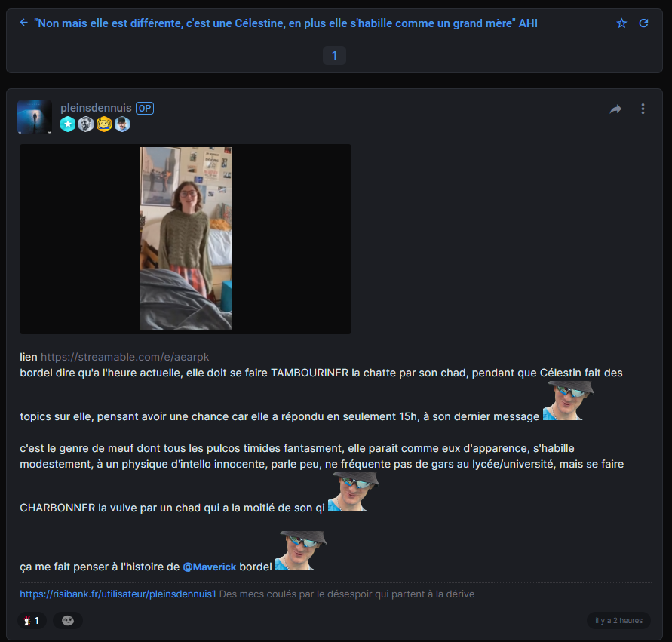Open pleinsdennuis profile avatar
Image resolution: width=672 pixels, height=642 pixels.
click(35, 116)
